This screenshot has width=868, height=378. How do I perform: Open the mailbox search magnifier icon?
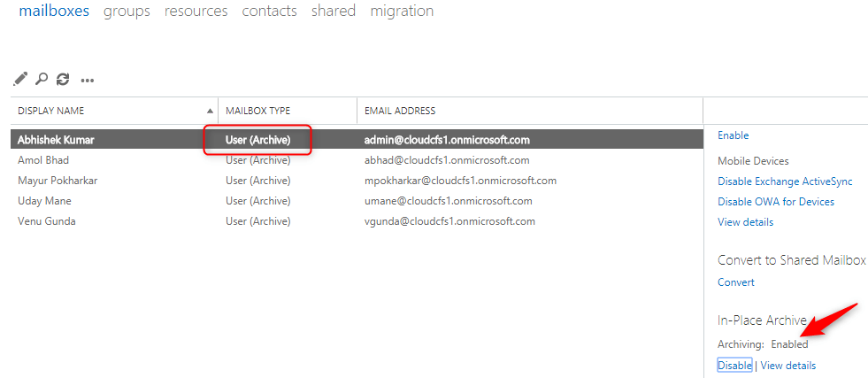pyautogui.click(x=41, y=79)
